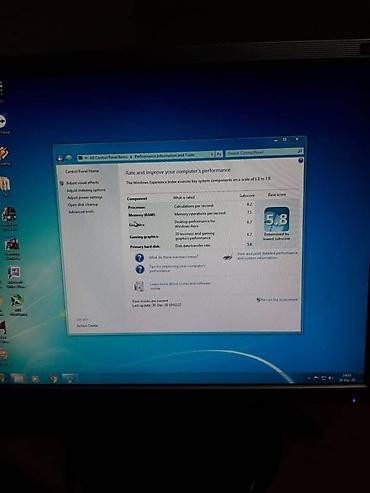
Task: Click 'Learn more about scores and software online'
Action: point(180,286)
